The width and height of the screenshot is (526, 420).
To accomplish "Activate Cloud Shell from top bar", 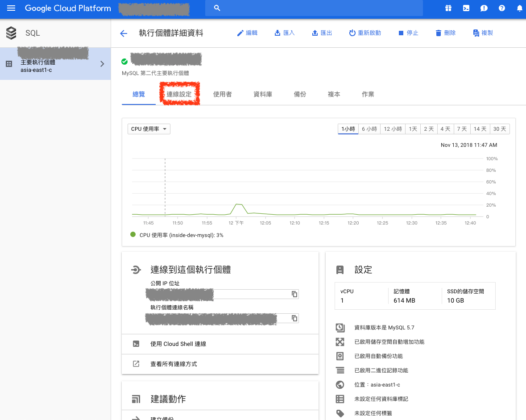I will pos(466,8).
